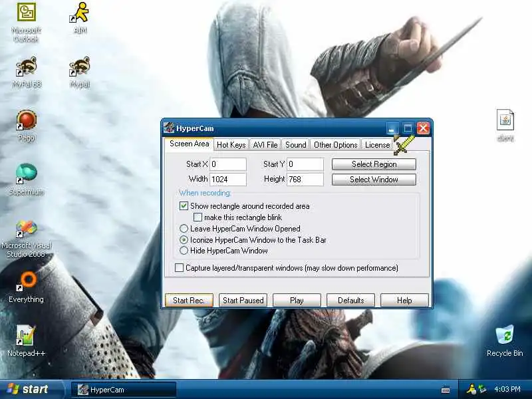Click the Height input field
532x399 pixels.
tap(305, 180)
